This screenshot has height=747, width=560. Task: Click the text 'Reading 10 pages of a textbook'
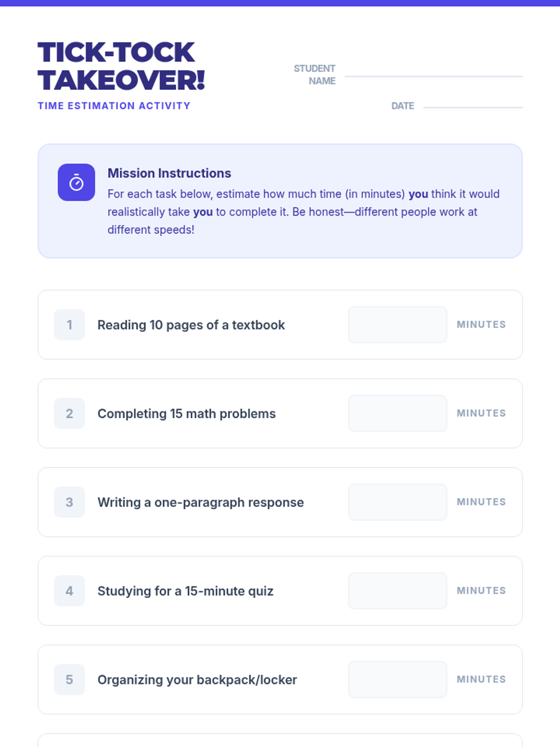click(x=191, y=325)
